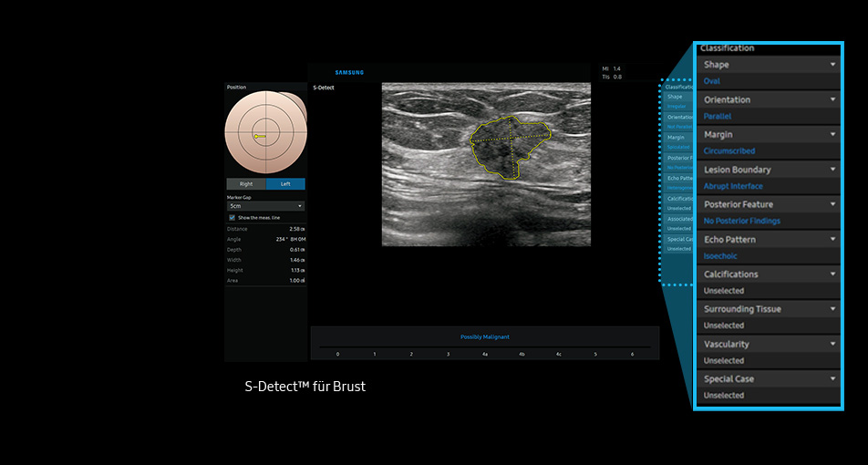Click the 'Parallel' orientation value
The height and width of the screenshot is (465, 868).
[717, 117]
